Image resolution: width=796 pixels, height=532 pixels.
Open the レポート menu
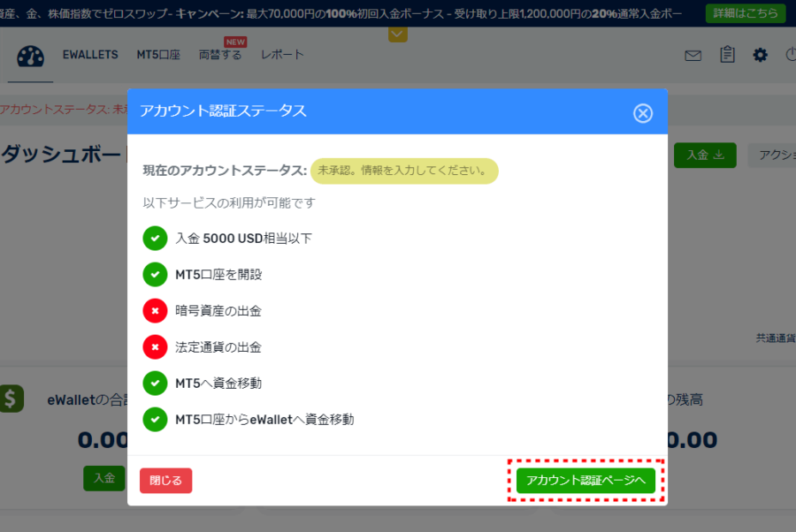pos(282,55)
